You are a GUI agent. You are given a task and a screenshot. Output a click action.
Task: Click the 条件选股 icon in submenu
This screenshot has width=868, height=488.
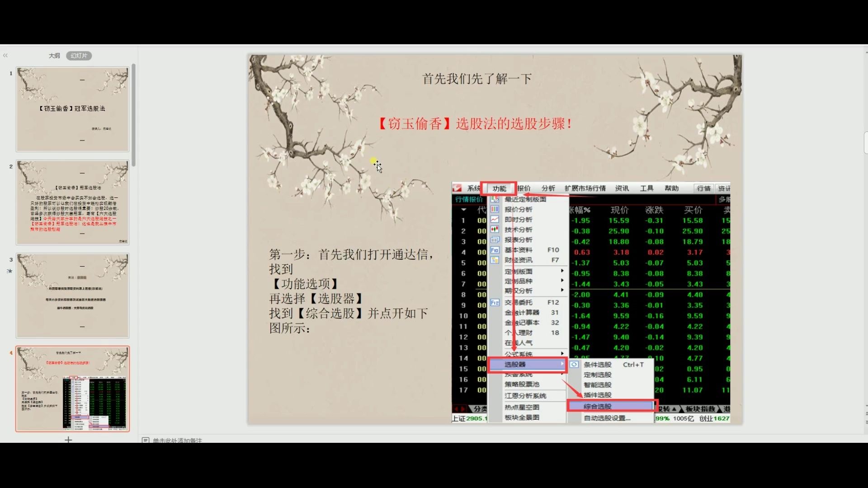click(574, 364)
